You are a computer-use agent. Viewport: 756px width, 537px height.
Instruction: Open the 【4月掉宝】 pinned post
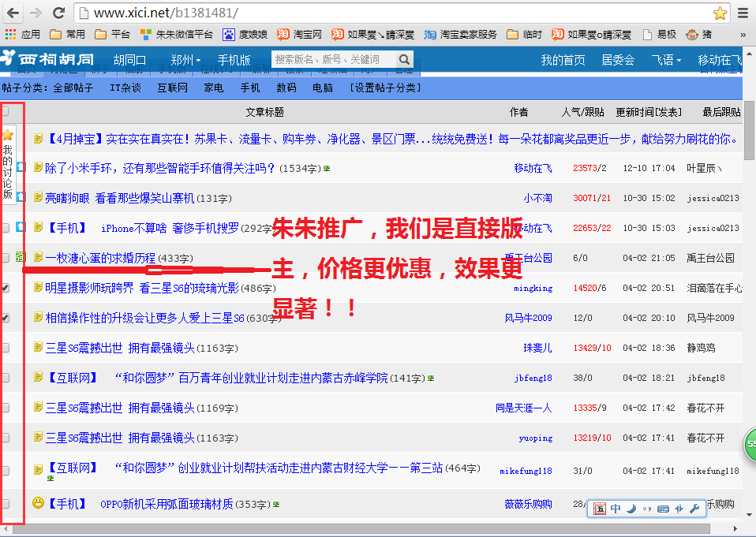(391, 140)
